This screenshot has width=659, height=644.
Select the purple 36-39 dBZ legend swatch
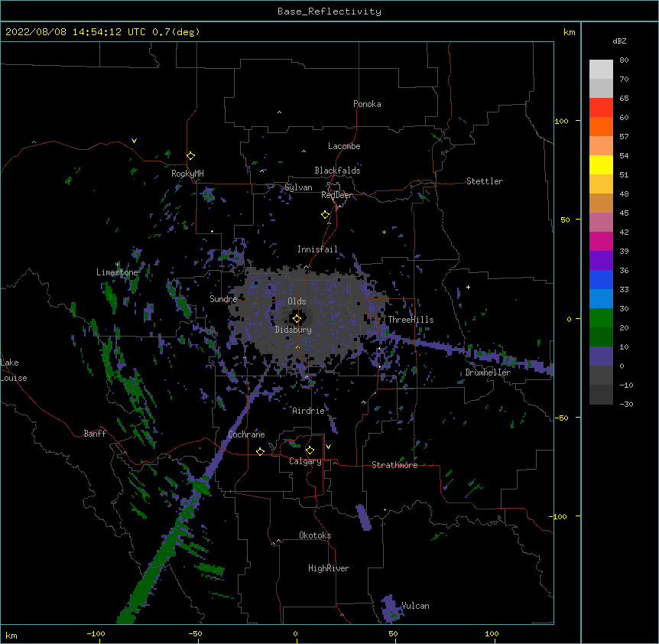(601, 261)
